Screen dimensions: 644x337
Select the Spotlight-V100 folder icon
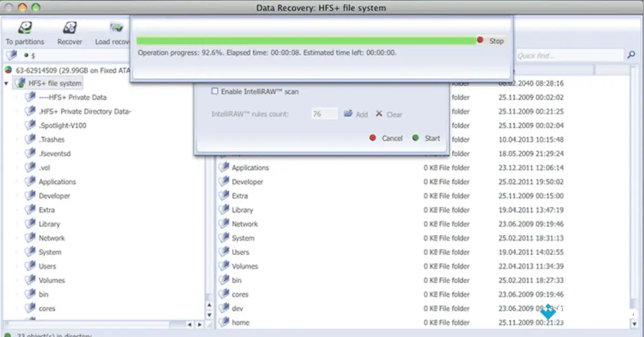(31, 125)
